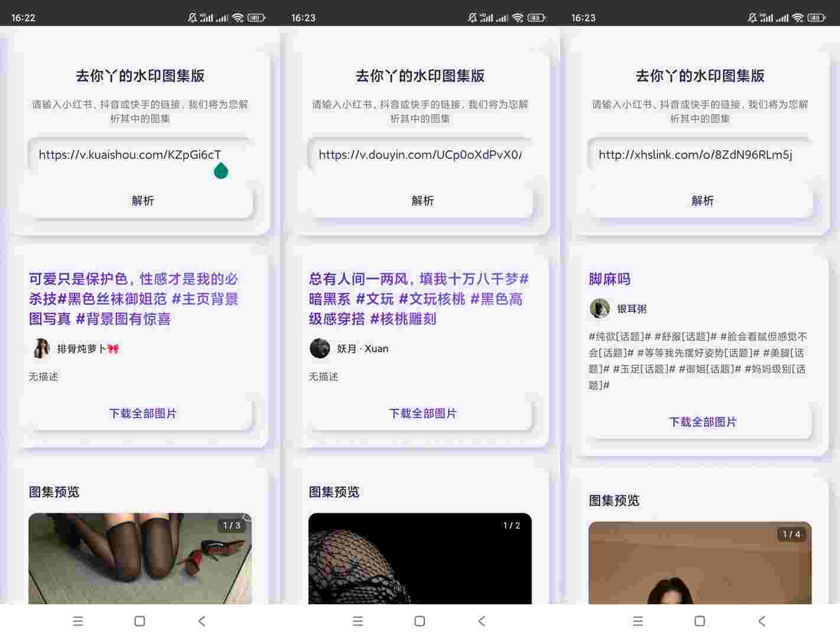Viewport: 840px width, 638px height.
Task: Tap the 排骨炖萝卜 author avatar
Action: pos(41,349)
